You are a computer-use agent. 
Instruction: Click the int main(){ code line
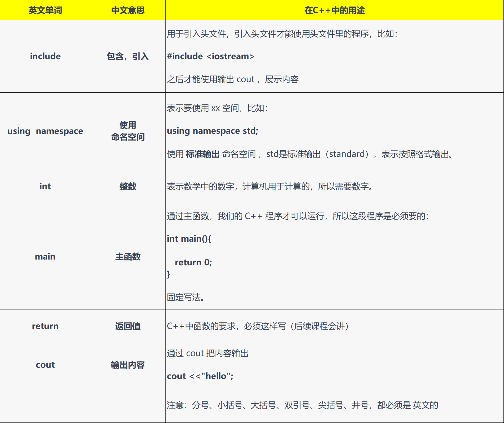click(189, 239)
